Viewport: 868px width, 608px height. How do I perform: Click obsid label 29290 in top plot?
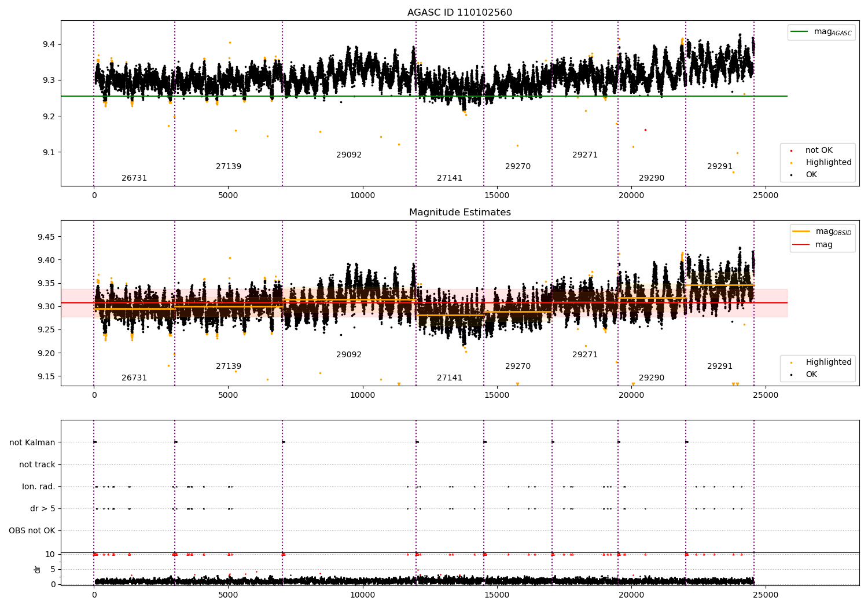click(652, 178)
